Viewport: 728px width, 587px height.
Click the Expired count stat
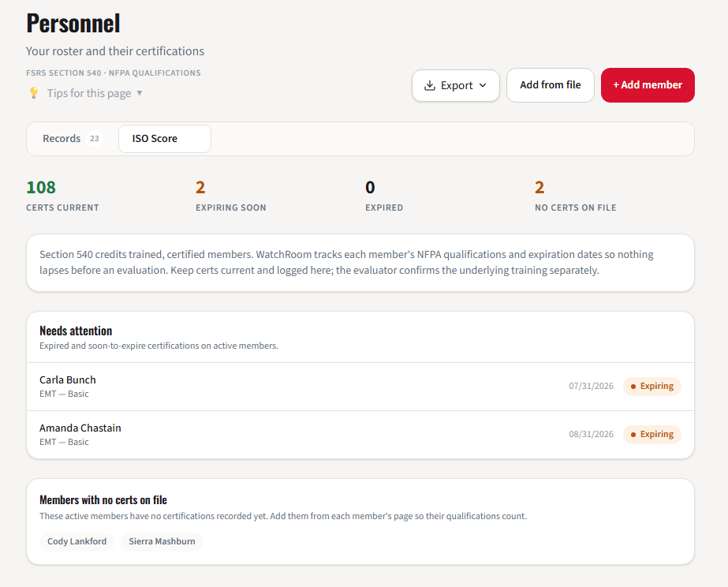[384, 196]
